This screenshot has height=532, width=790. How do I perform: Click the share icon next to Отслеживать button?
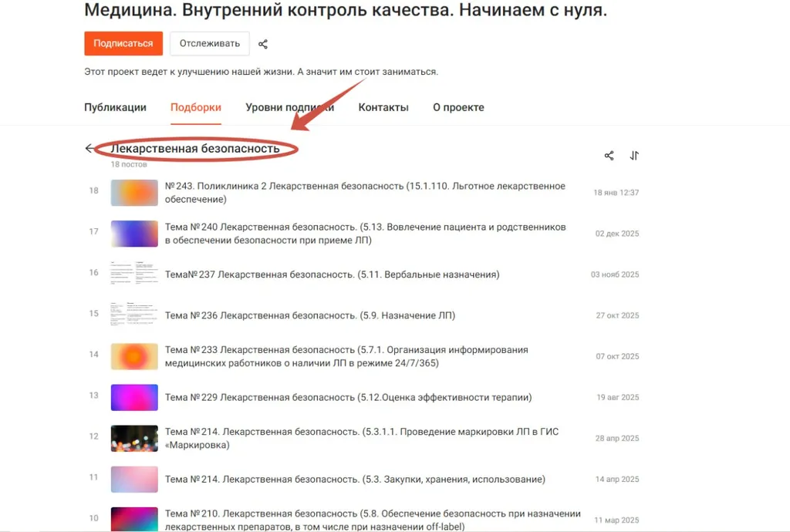coord(262,44)
